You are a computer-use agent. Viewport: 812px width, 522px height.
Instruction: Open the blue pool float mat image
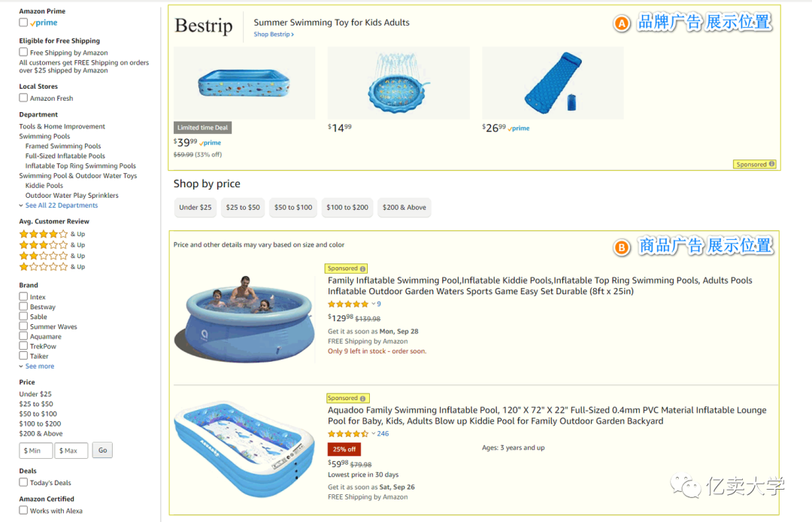click(553, 83)
